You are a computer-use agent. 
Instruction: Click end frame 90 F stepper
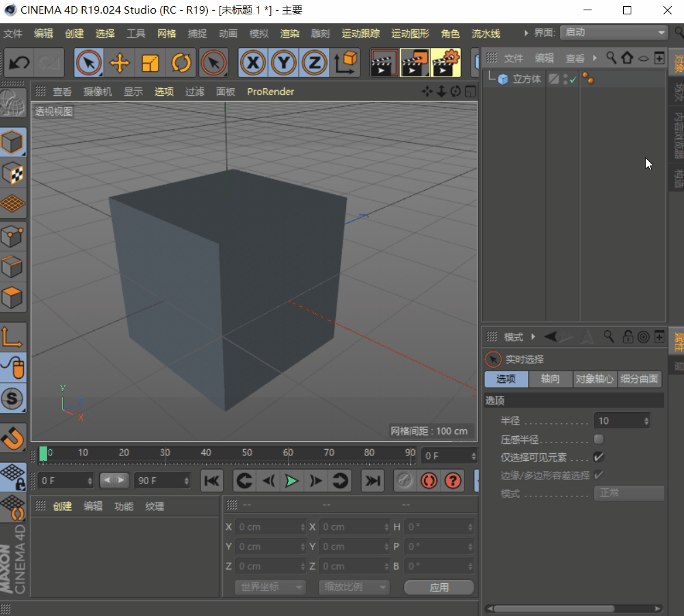[186, 481]
